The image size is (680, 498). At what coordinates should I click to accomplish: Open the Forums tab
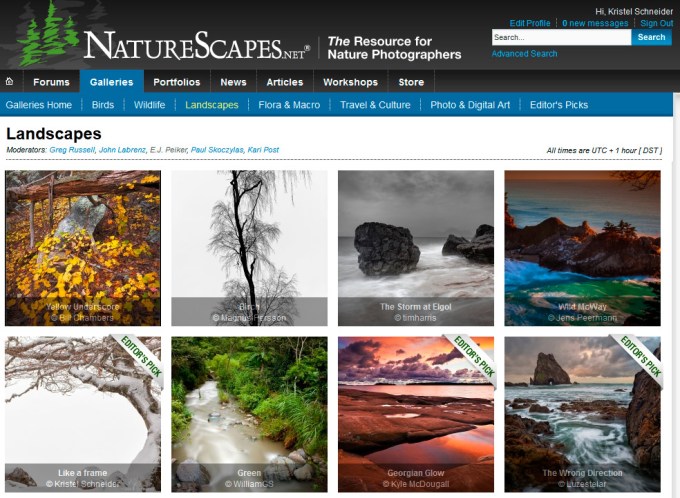click(x=51, y=82)
